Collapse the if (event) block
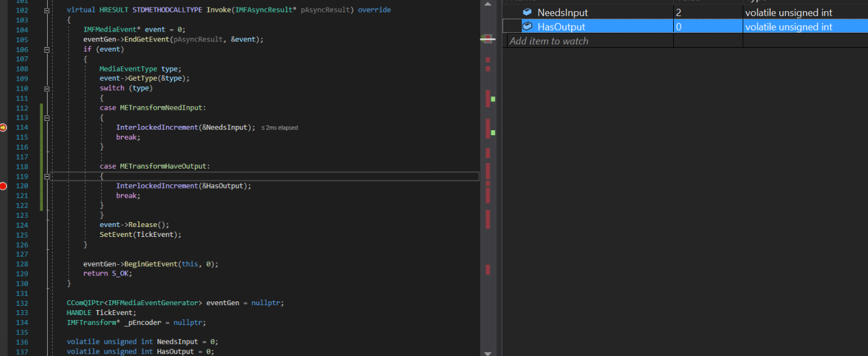 (x=47, y=50)
